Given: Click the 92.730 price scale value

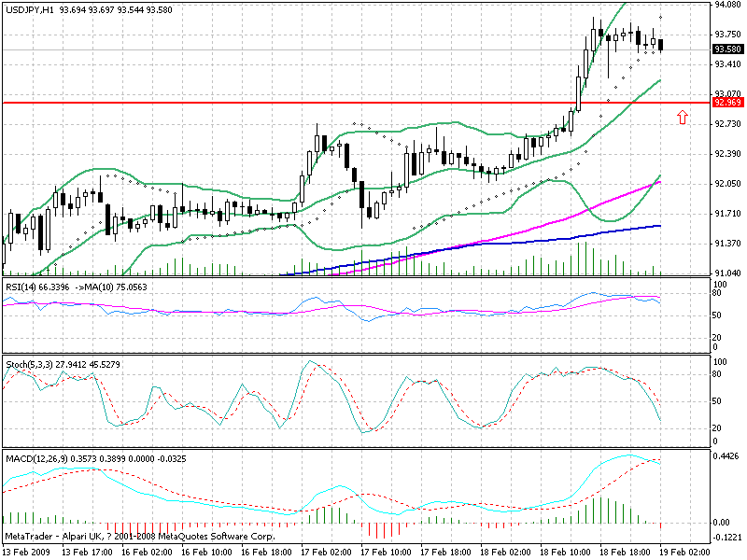Looking at the screenshot, I should pos(728,124).
